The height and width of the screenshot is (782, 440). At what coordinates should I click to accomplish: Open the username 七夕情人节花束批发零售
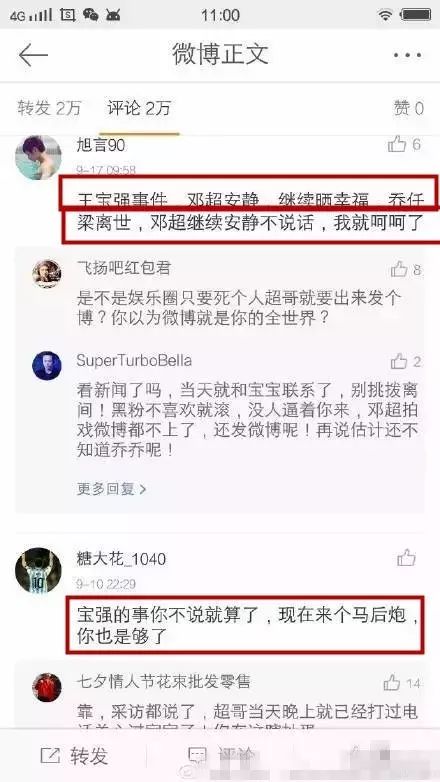pyautogui.click(x=163, y=681)
